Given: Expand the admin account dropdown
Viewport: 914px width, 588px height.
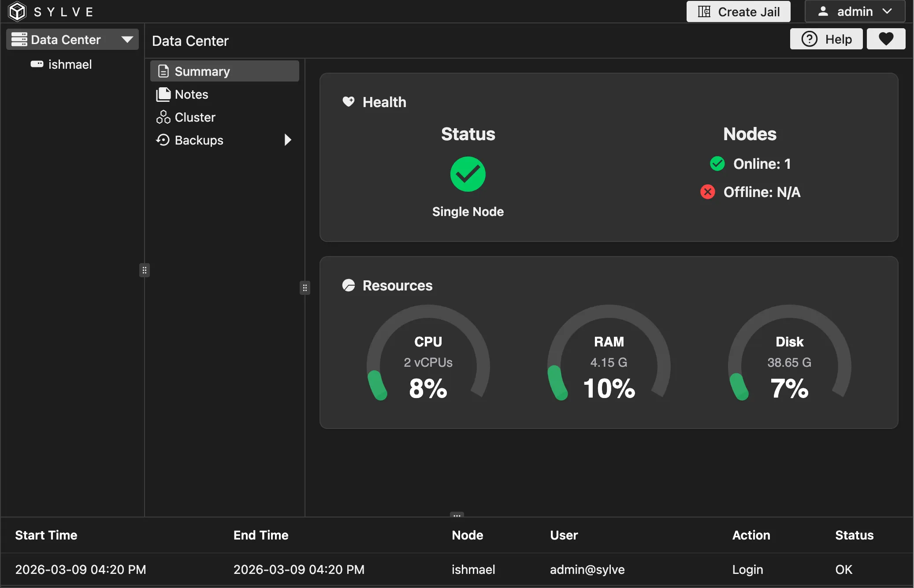Looking at the screenshot, I should pos(887,11).
